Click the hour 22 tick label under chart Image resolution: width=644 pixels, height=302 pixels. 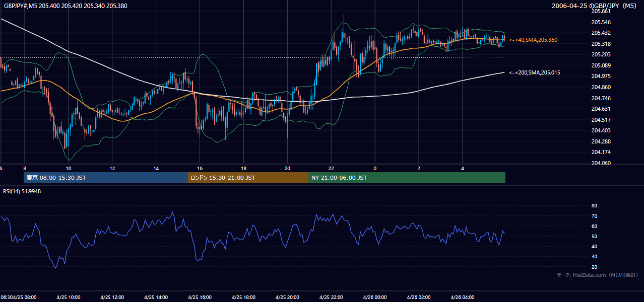[331, 168]
